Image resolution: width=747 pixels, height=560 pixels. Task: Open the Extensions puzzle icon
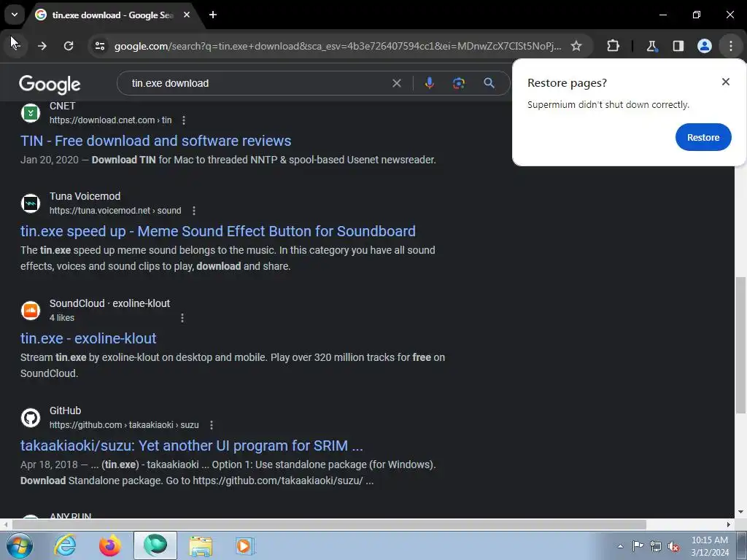pos(613,46)
